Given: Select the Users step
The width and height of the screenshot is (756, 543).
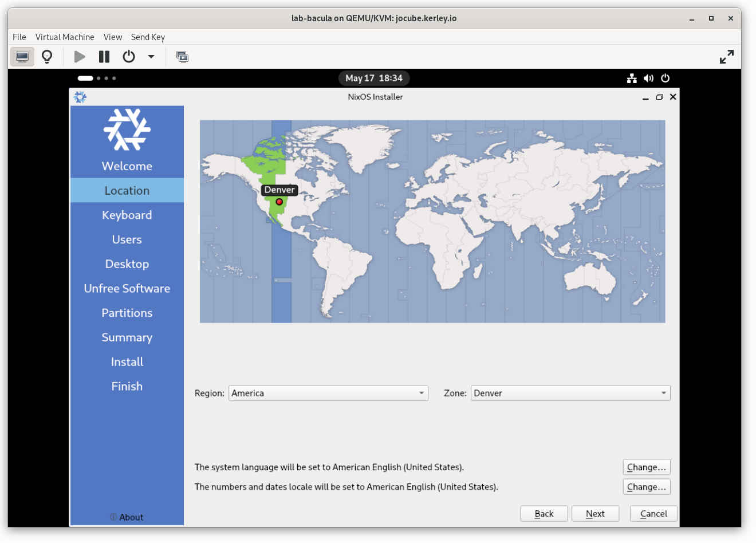Looking at the screenshot, I should [127, 240].
